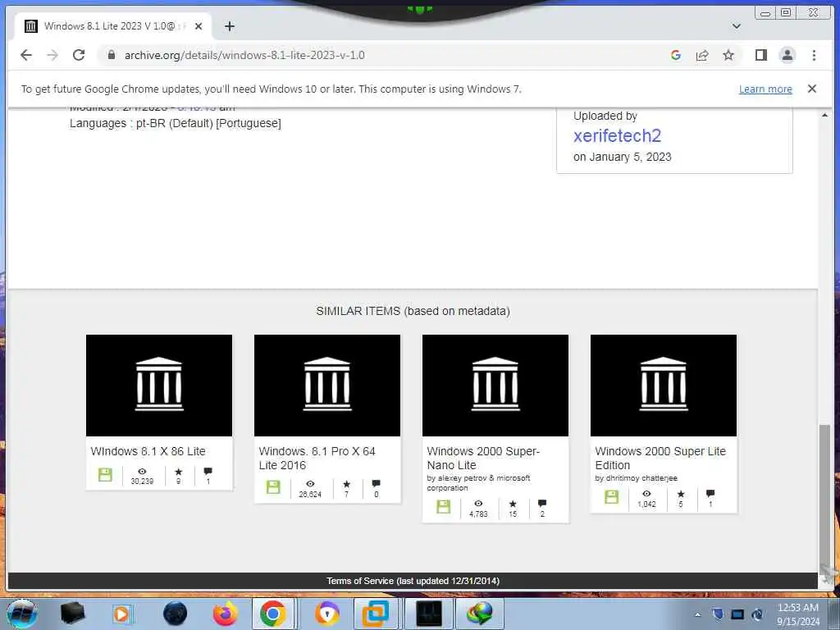The image size is (840, 630).
Task: Click Windows 2000 Super Lite Edition title
Action: pyautogui.click(x=660, y=459)
